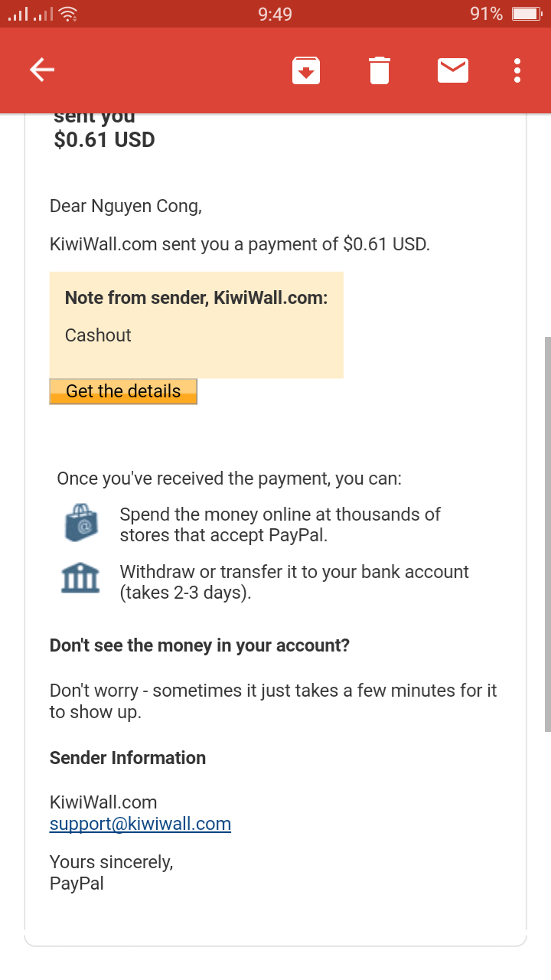551x980 pixels.
Task: Open the three-dot more options menu
Action: pyautogui.click(x=517, y=70)
